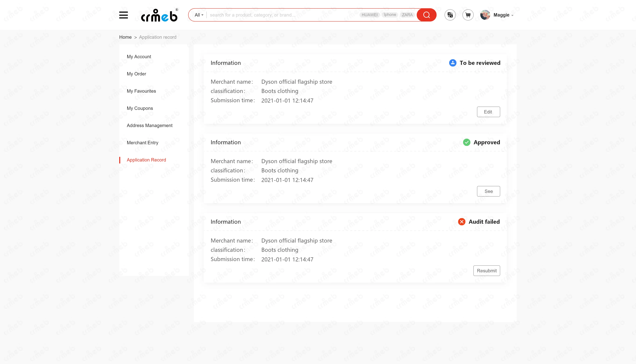Click the red Audit failed cross icon

(462, 222)
